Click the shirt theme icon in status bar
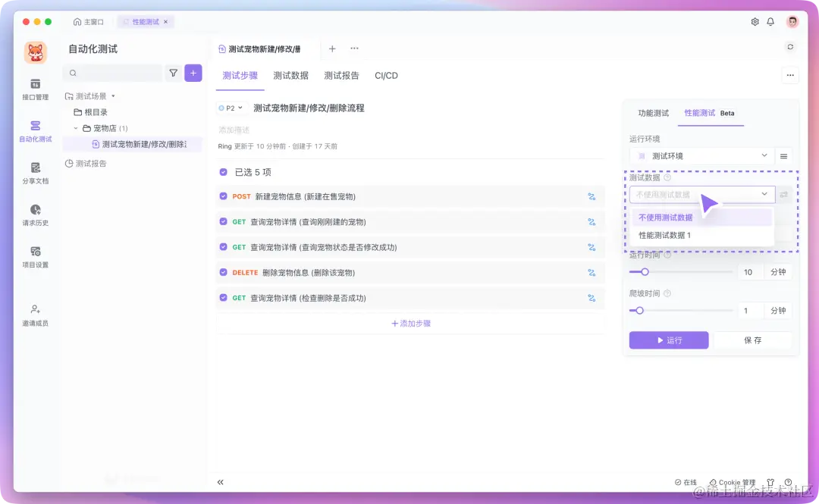Viewport: 819px width, 504px height. [x=770, y=482]
